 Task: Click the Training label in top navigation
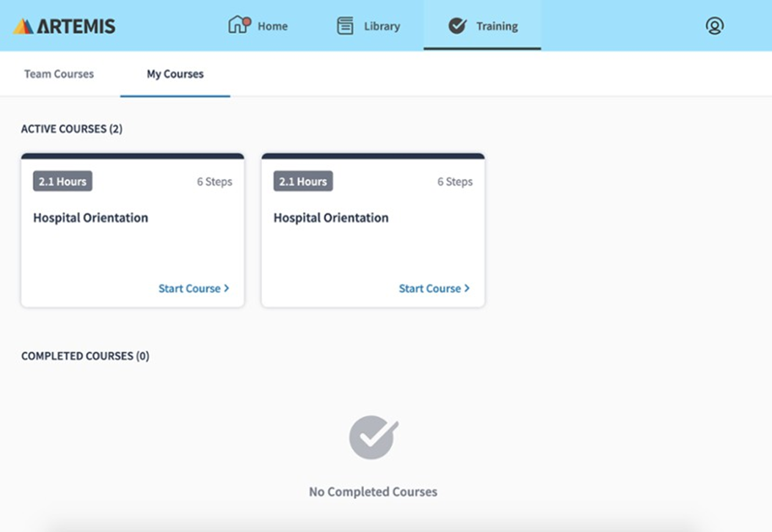click(497, 26)
